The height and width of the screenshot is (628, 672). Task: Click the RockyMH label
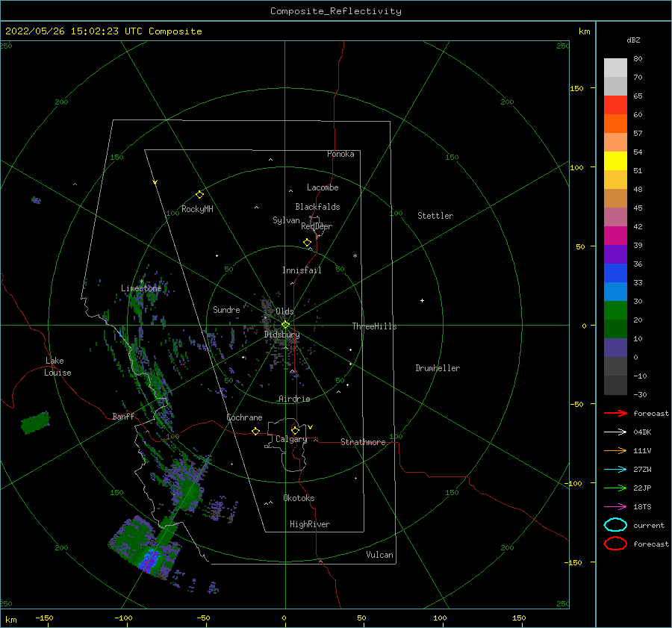197,209
